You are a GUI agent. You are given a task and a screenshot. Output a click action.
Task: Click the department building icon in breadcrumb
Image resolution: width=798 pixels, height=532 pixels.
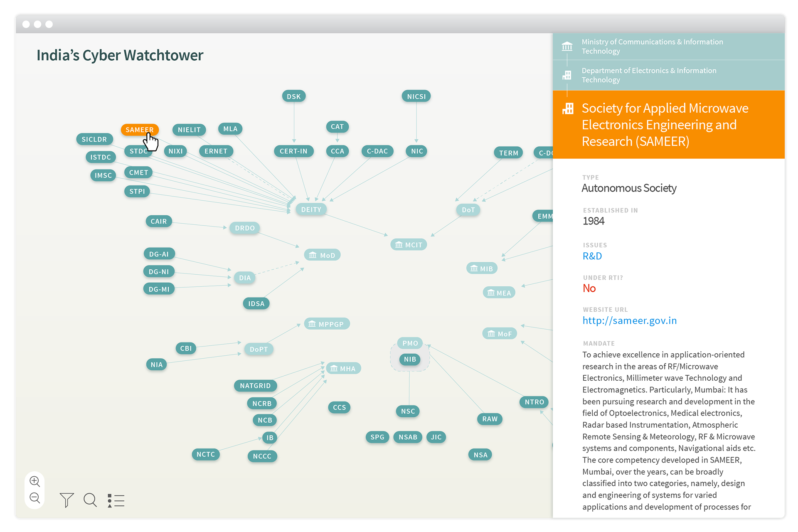click(x=567, y=75)
